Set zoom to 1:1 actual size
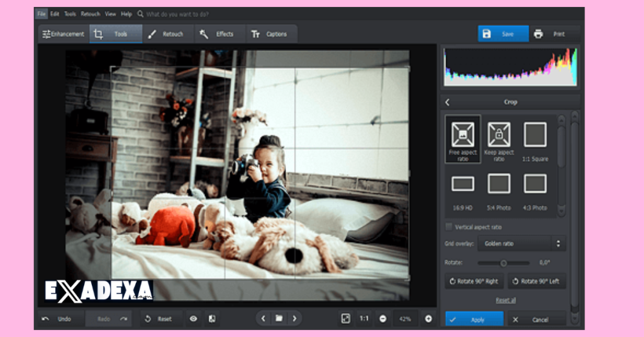The image size is (644, 337). (364, 319)
